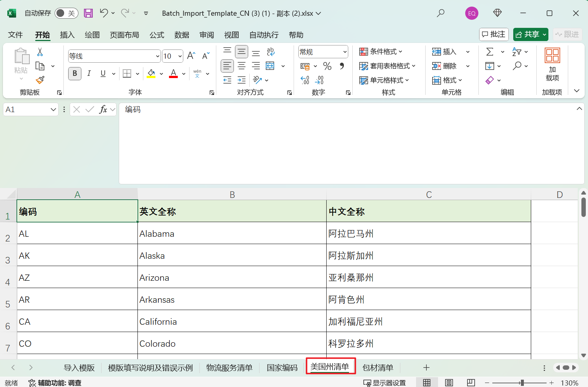Apply percent style format
The image size is (588, 387).
click(x=327, y=66)
